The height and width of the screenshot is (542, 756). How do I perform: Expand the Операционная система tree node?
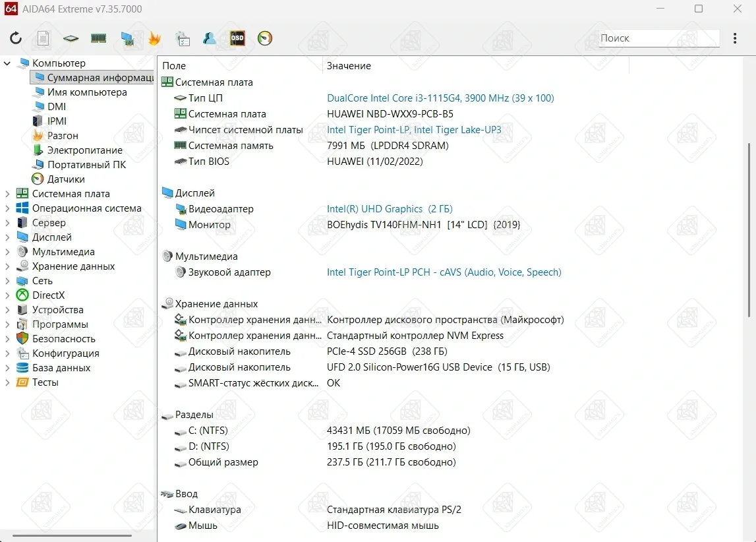7,208
